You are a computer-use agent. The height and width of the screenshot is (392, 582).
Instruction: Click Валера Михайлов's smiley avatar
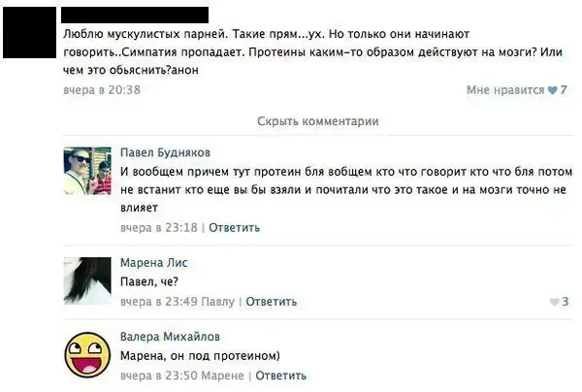pos(87,354)
